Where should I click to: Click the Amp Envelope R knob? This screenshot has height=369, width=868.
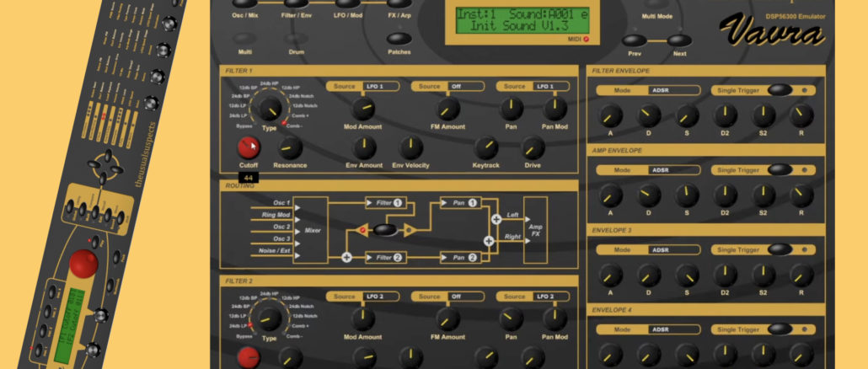[x=801, y=195]
